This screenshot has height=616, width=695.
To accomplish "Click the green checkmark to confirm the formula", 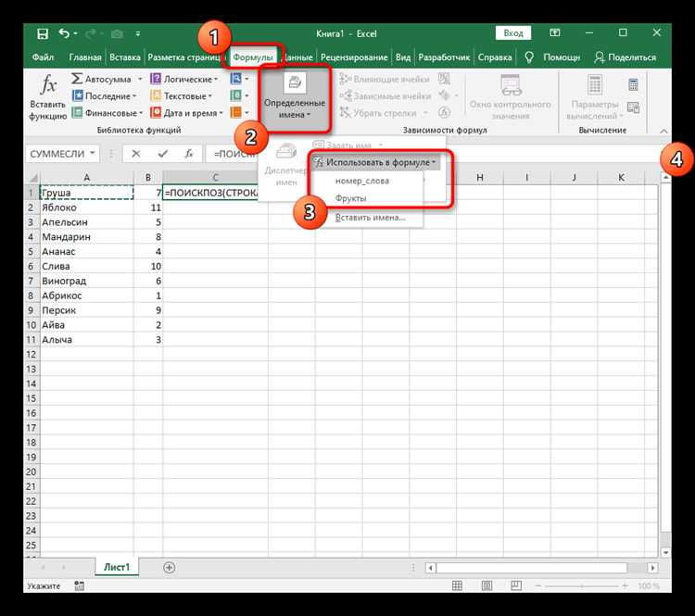I will click(162, 154).
